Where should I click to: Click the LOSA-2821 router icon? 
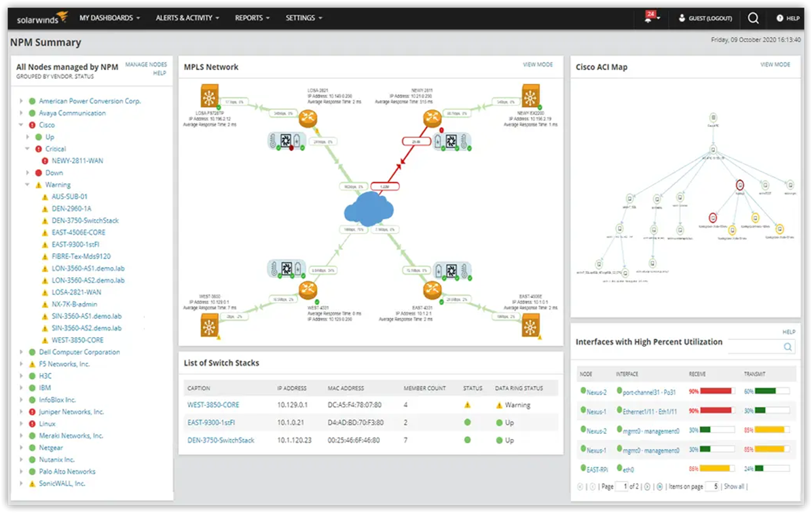point(308,118)
